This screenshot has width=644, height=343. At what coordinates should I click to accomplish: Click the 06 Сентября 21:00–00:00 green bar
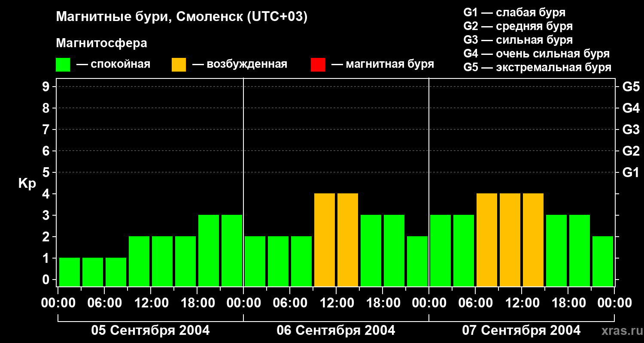click(417, 261)
